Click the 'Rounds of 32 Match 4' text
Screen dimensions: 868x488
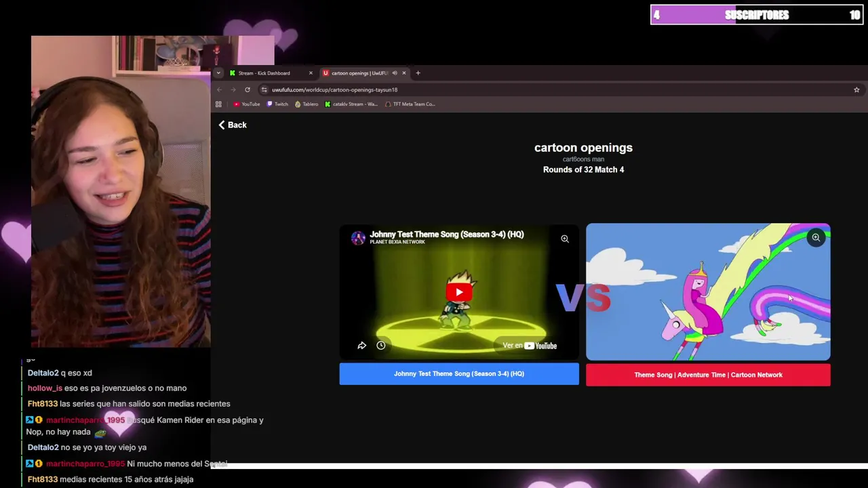point(583,169)
